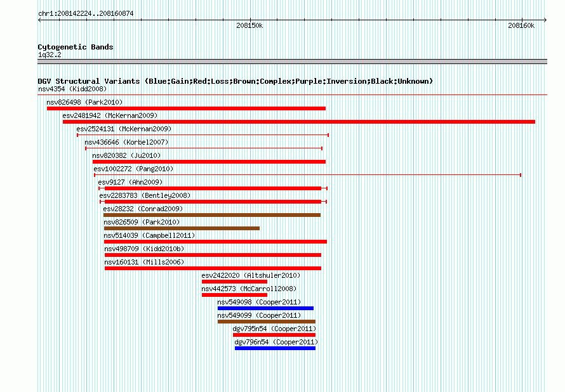Image resolution: width=565 pixels, height=392 pixels.
Task: Open nsv160131 (Mills2006) label
Action: tap(144, 262)
